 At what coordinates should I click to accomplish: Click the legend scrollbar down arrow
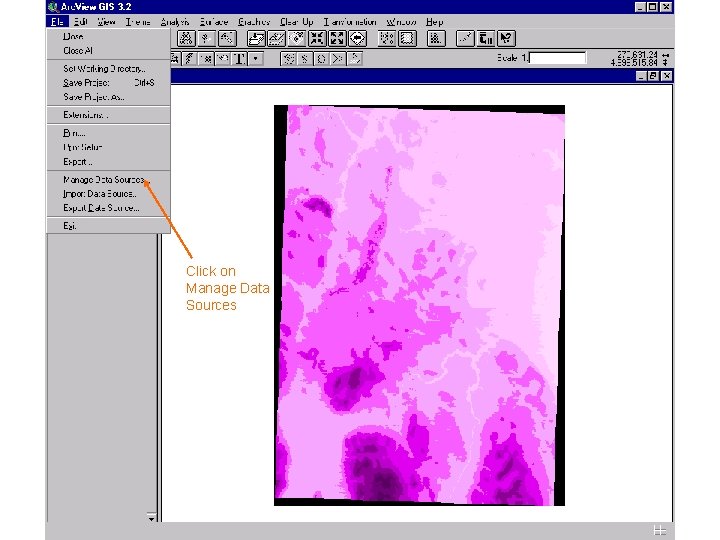pos(152,517)
